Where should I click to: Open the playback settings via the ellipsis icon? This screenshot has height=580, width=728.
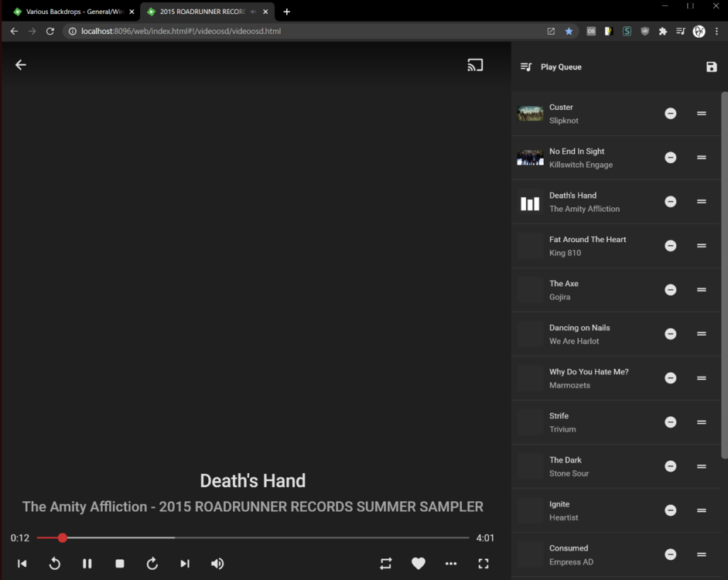pos(451,563)
